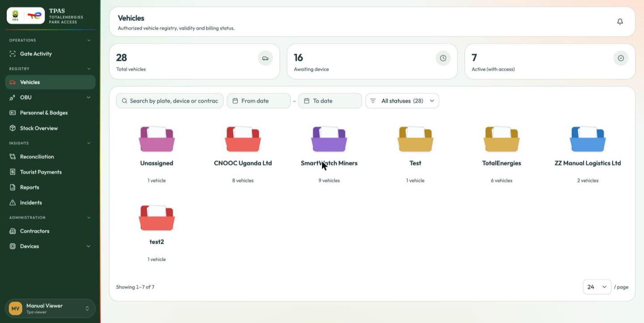
Task: Click the Devices chip icon
Action: tap(13, 247)
